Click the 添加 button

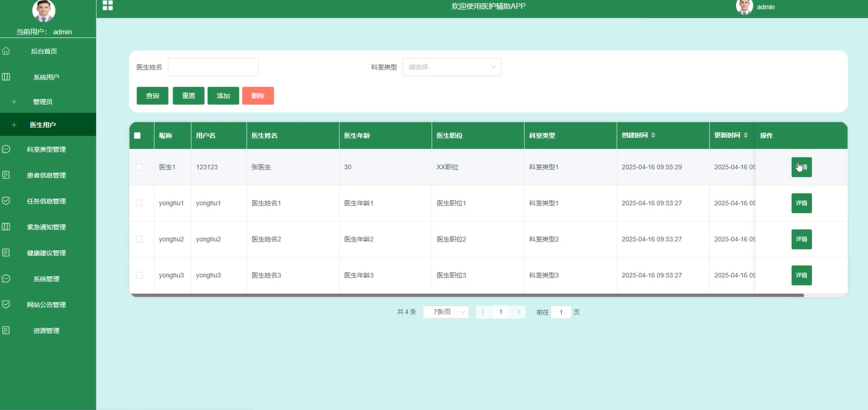click(223, 96)
